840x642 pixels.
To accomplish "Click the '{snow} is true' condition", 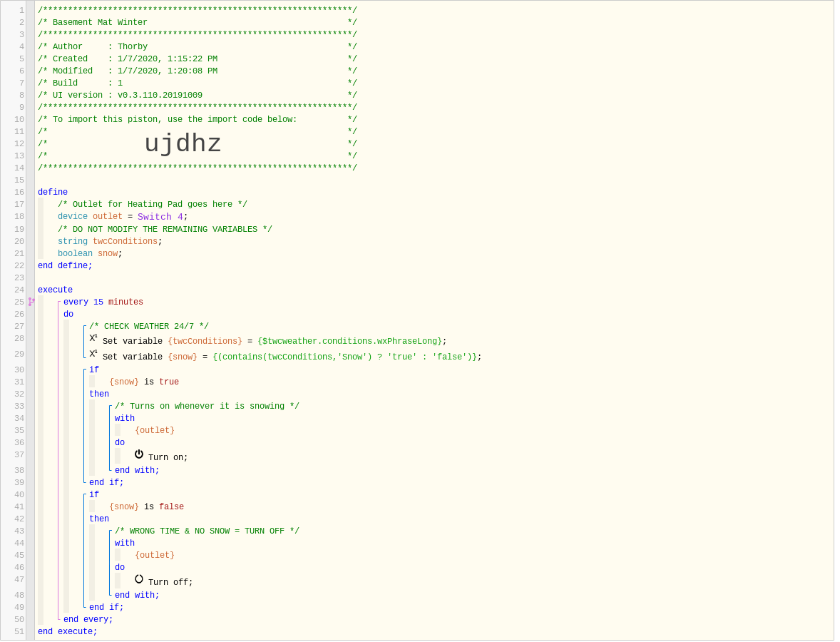I will [x=143, y=382].
